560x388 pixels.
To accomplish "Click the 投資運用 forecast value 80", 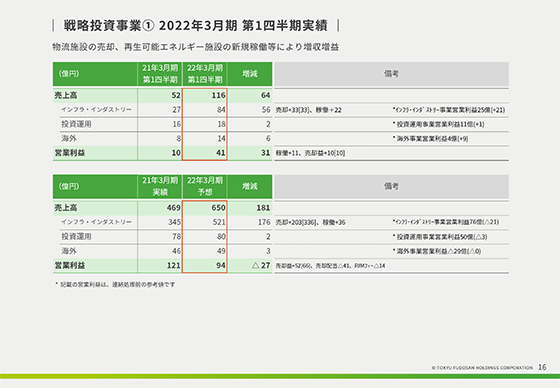I will 221,237.
